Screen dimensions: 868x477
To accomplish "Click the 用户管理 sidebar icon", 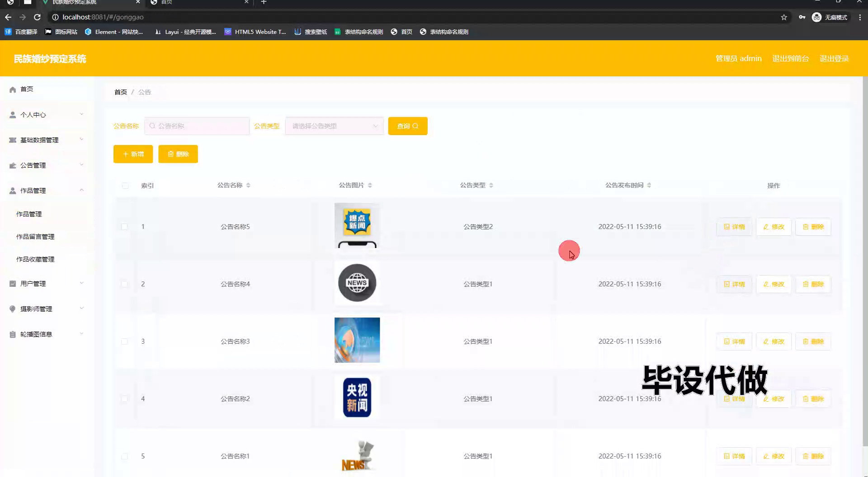I will [x=13, y=284].
